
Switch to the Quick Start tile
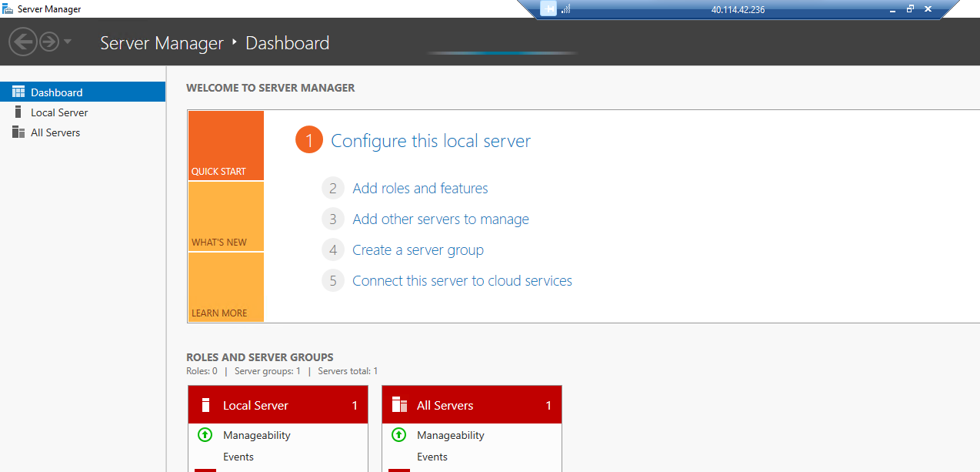(225, 146)
